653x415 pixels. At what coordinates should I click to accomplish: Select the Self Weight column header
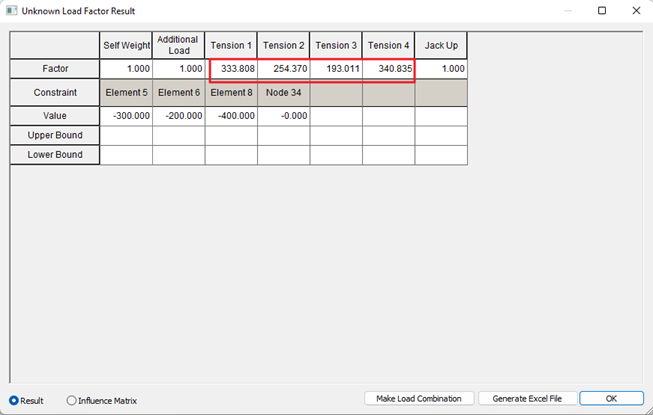pyautogui.click(x=126, y=45)
